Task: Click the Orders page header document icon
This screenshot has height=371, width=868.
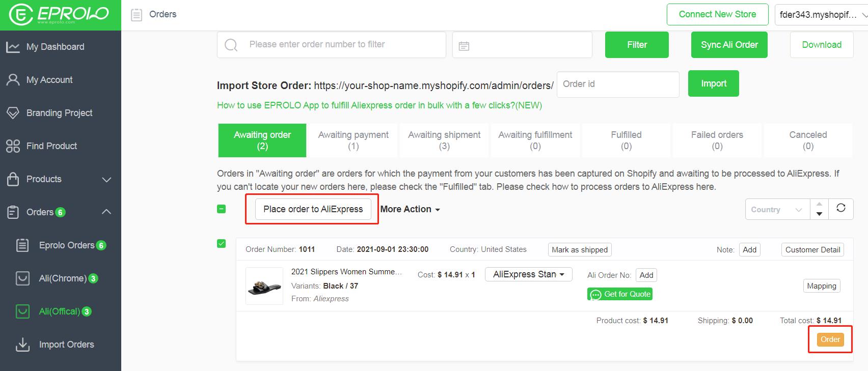Action: pos(136,15)
